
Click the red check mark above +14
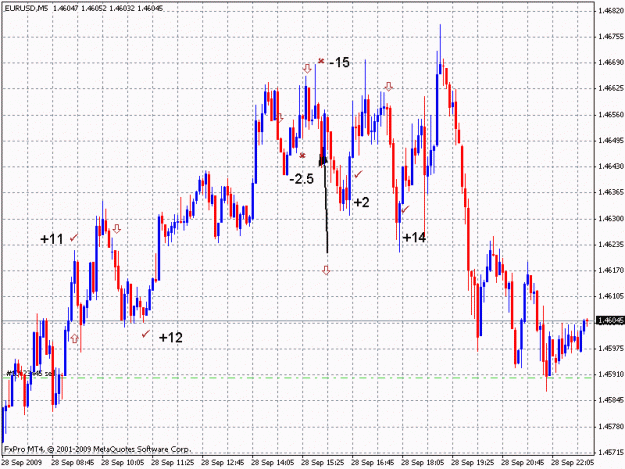coord(405,209)
